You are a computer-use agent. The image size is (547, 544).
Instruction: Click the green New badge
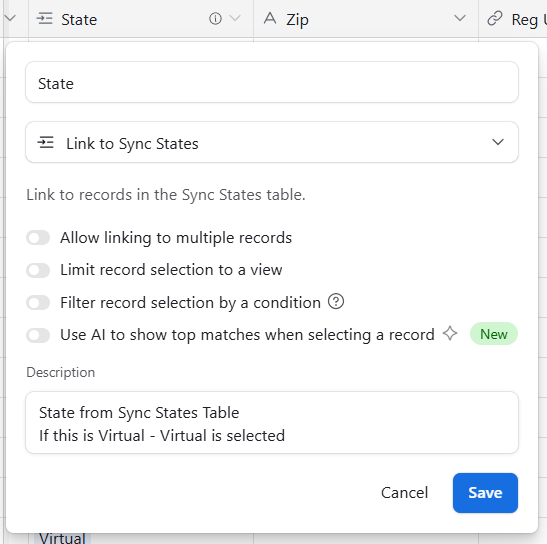click(494, 334)
